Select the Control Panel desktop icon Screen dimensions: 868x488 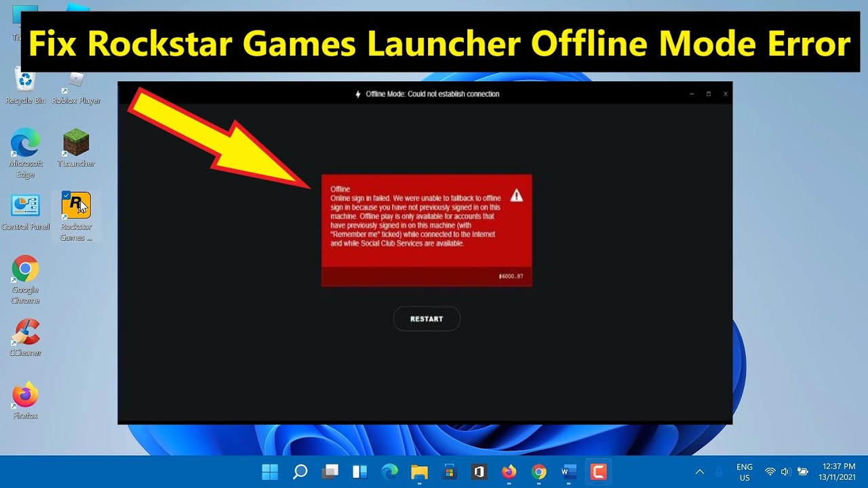(25, 212)
